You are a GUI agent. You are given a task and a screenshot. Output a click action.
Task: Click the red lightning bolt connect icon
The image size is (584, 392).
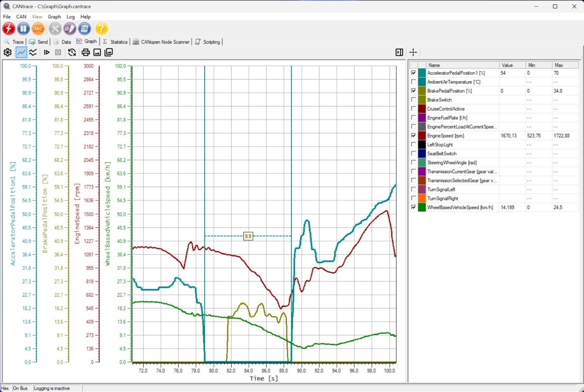click(x=9, y=28)
